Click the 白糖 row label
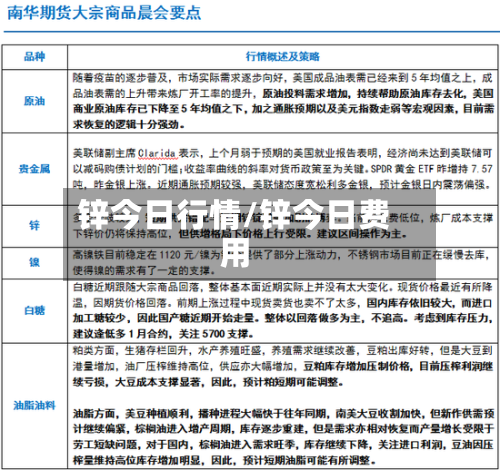Viewport: 500px width, 470px height. click(x=34, y=311)
